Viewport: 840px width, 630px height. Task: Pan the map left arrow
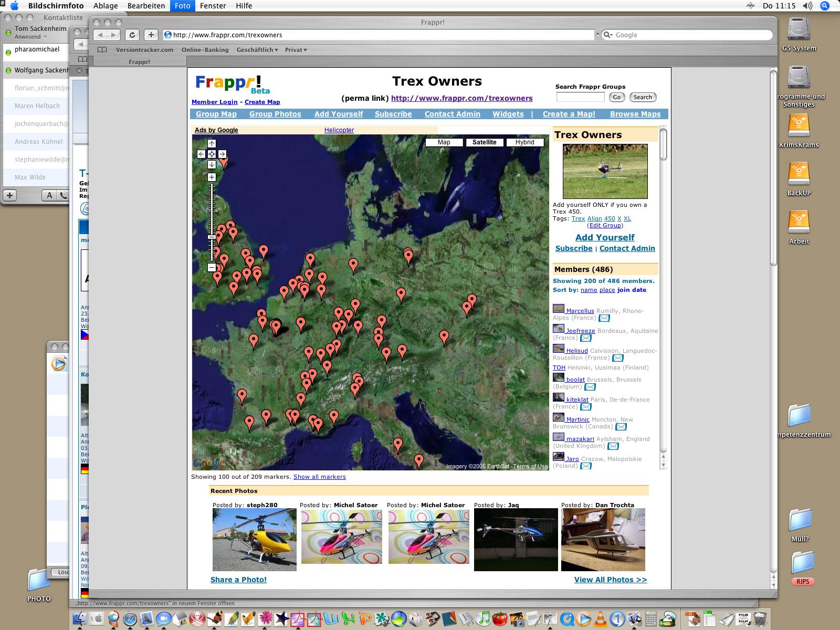click(201, 154)
